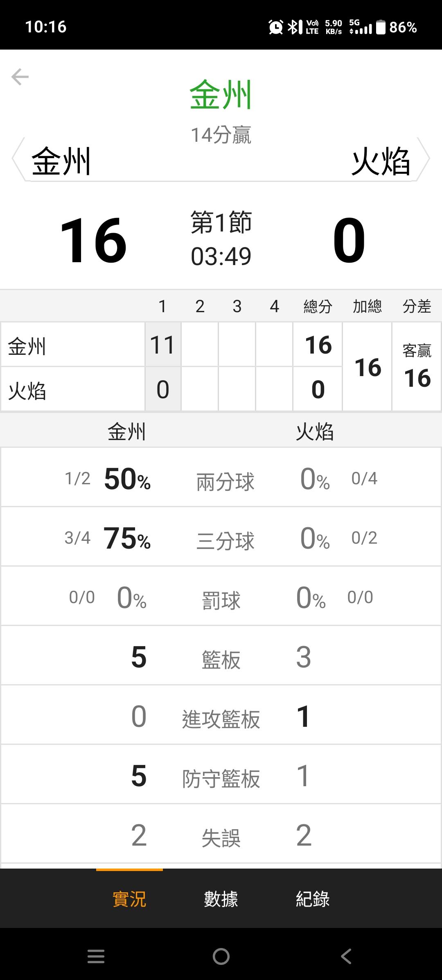Go to previous game with left chevron

tap(18, 159)
